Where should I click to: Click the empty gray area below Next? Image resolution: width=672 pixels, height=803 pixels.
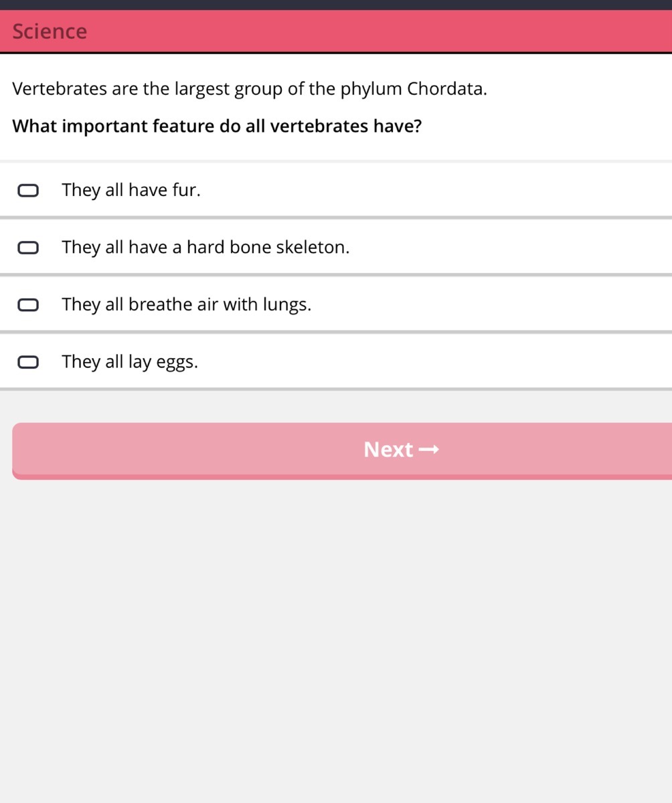tap(336, 636)
